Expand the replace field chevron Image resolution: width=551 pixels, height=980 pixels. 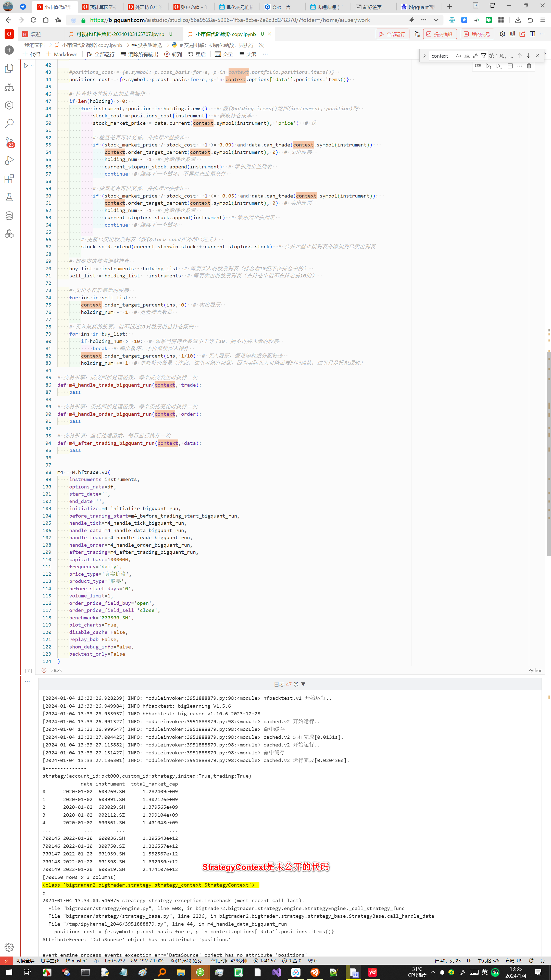click(x=424, y=56)
